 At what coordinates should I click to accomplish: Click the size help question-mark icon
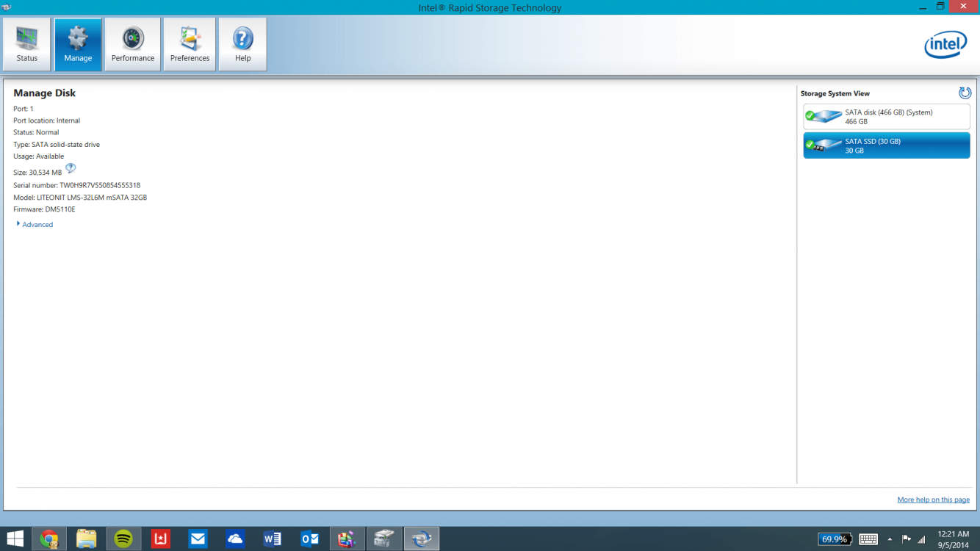71,169
